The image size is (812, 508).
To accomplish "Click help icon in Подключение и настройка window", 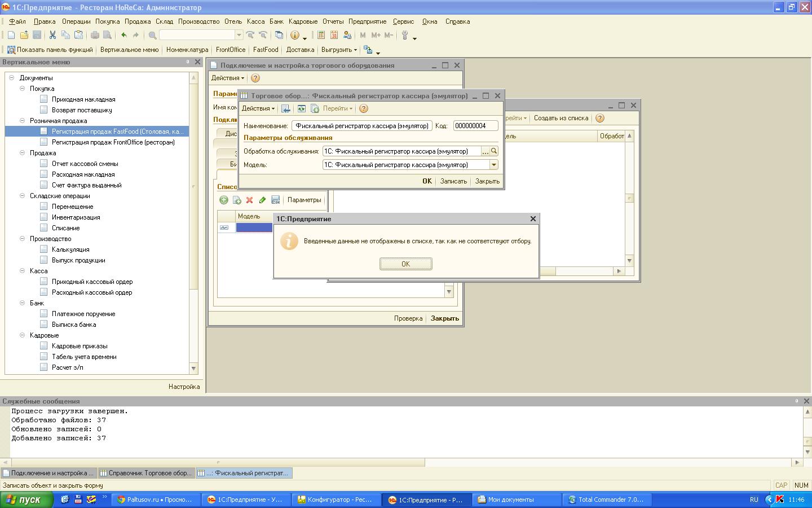I will 255,78.
